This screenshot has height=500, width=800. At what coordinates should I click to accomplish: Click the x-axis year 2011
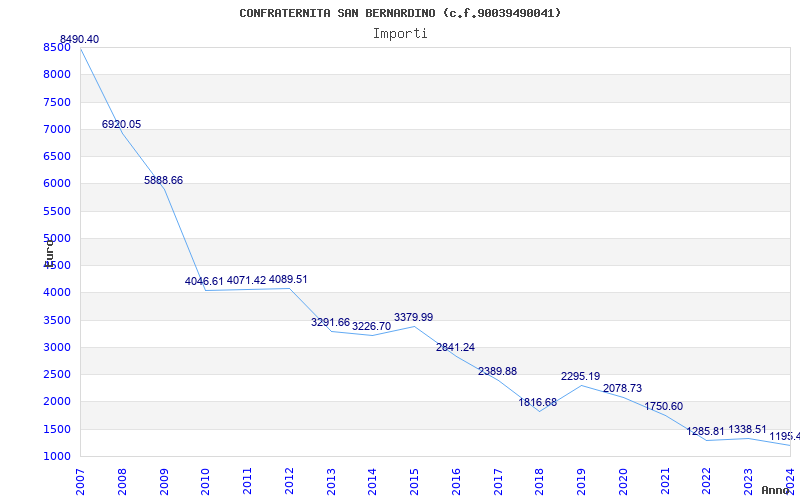point(247,482)
